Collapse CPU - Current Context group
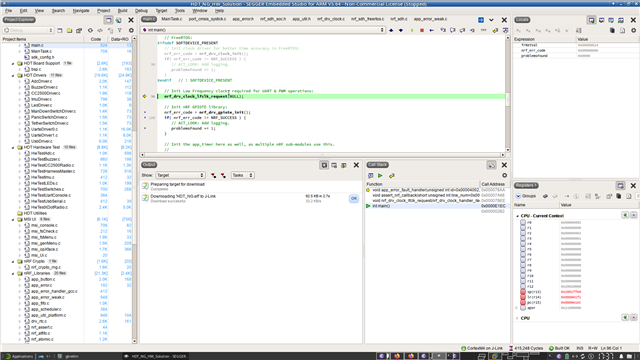 click(517, 216)
